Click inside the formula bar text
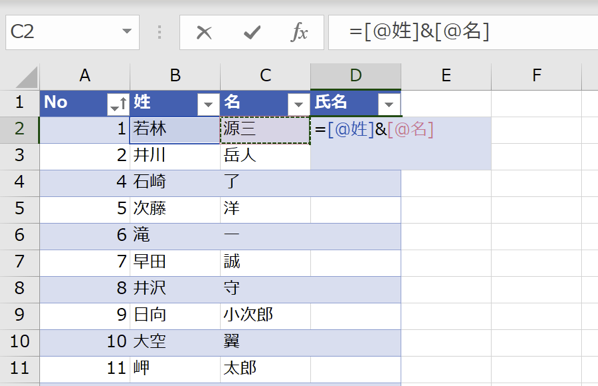This screenshot has width=598, height=386. pyautogui.click(x=419, y=32)
